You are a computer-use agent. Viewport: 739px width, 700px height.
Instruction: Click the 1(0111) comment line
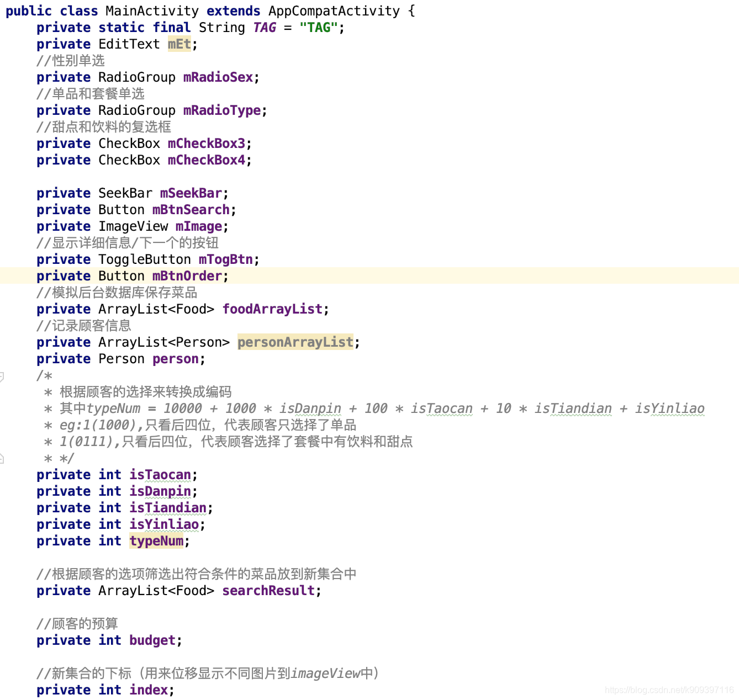[229, 442]
